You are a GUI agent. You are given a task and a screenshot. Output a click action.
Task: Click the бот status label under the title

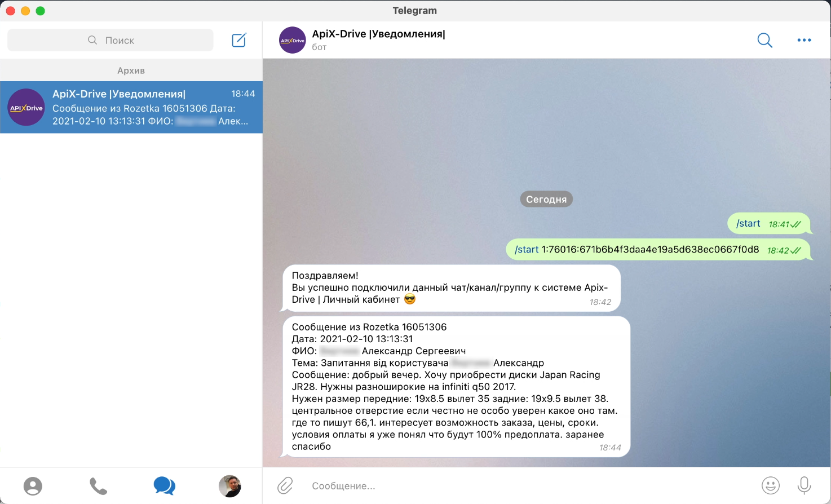(319, 47)
